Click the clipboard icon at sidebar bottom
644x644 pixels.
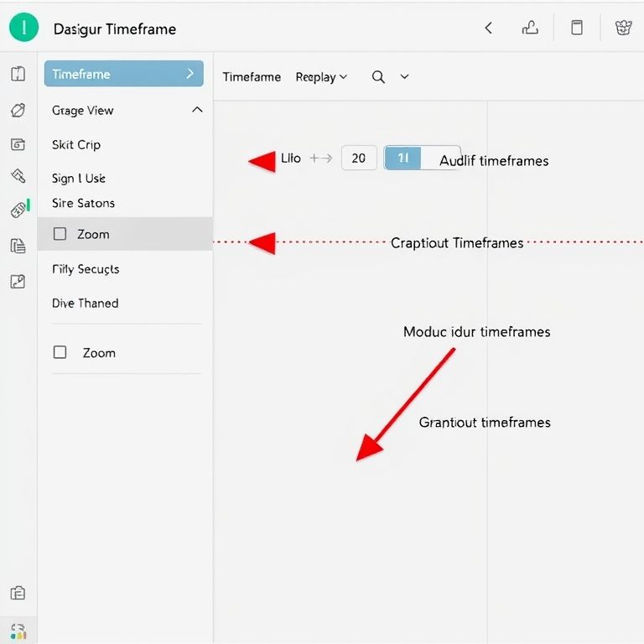(x=18, y=594)
